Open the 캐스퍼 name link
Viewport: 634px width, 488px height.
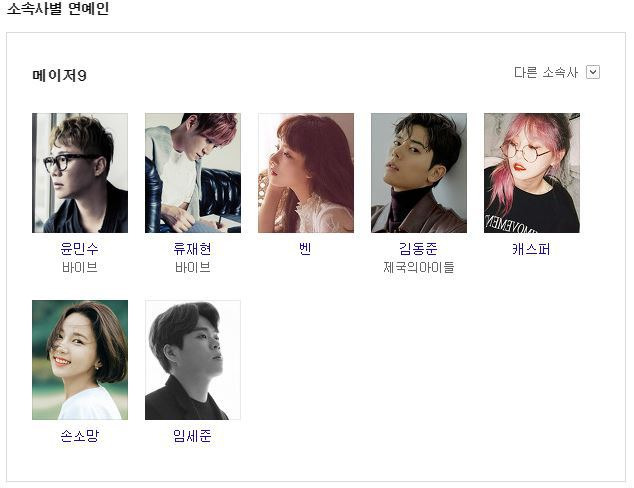point(531,249)
